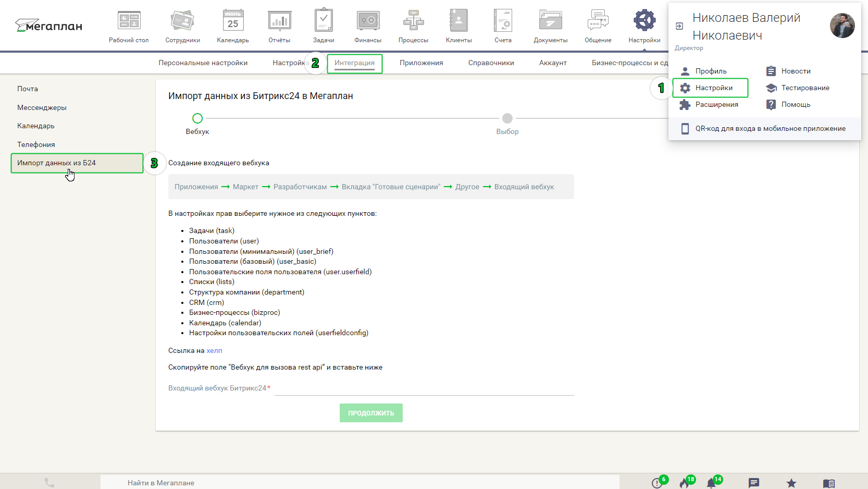The image size is (868, 489).
Task: Click the 'Задачи (task)' list item
Action: point(212,230)
